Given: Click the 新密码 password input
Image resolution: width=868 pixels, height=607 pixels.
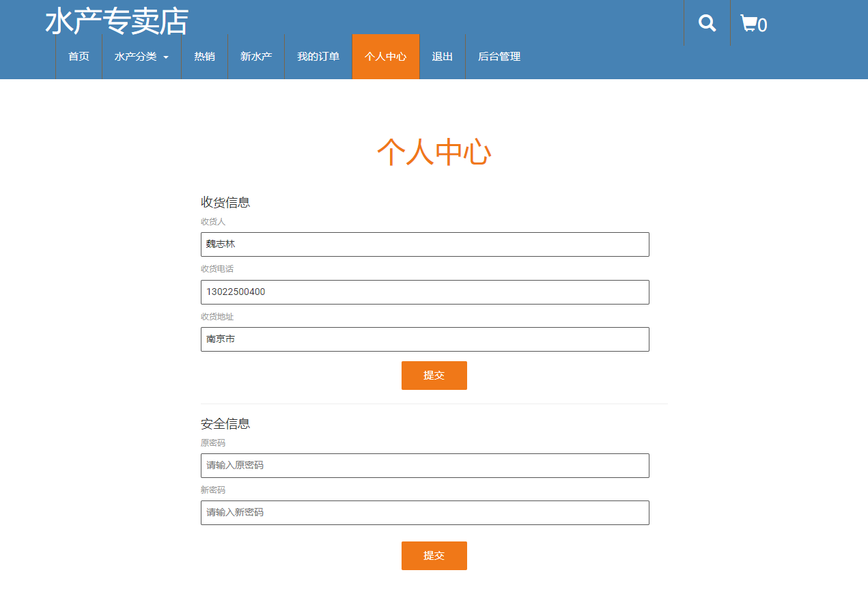Looking at the screenshot, I should point(424,512).
